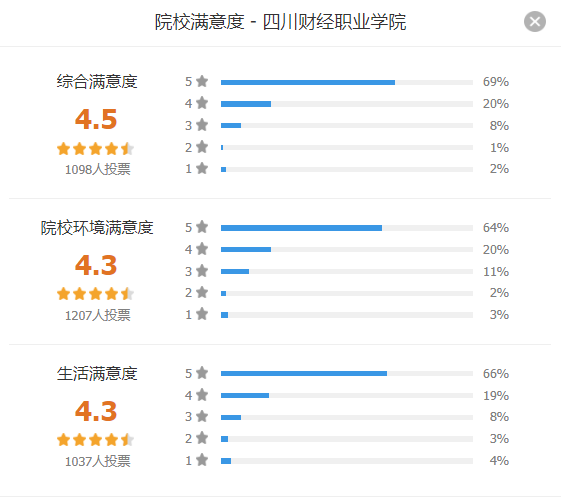Click the 66% bar for 生活满意度
This screenshot has height=497, width=561.
(347, 374)
